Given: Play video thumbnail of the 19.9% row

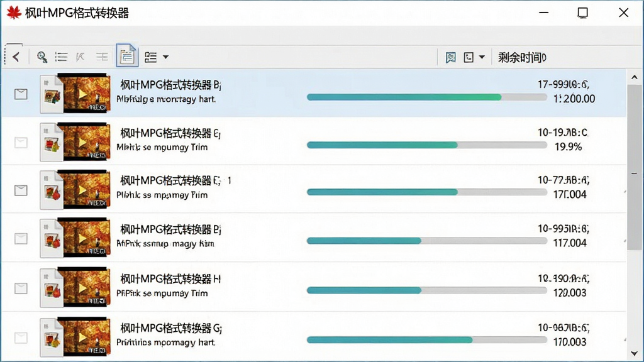Looking at the screenshot, I should point(84,141).
